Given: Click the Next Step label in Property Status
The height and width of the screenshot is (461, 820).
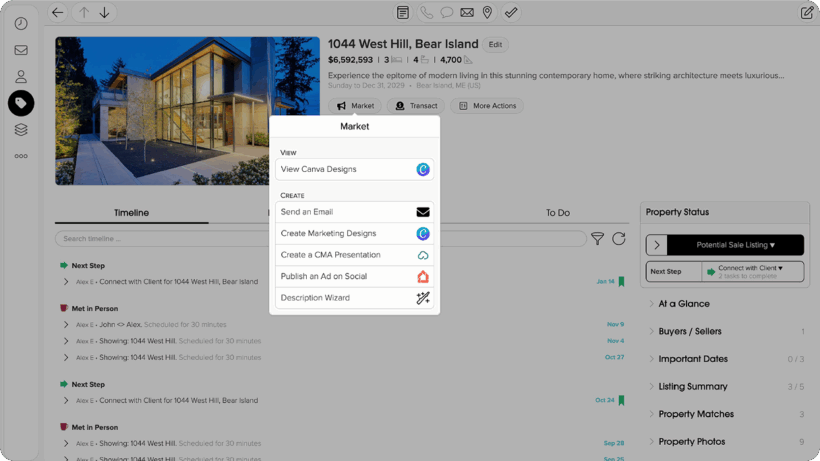Looking at the screenshot, I should (666, 272).
